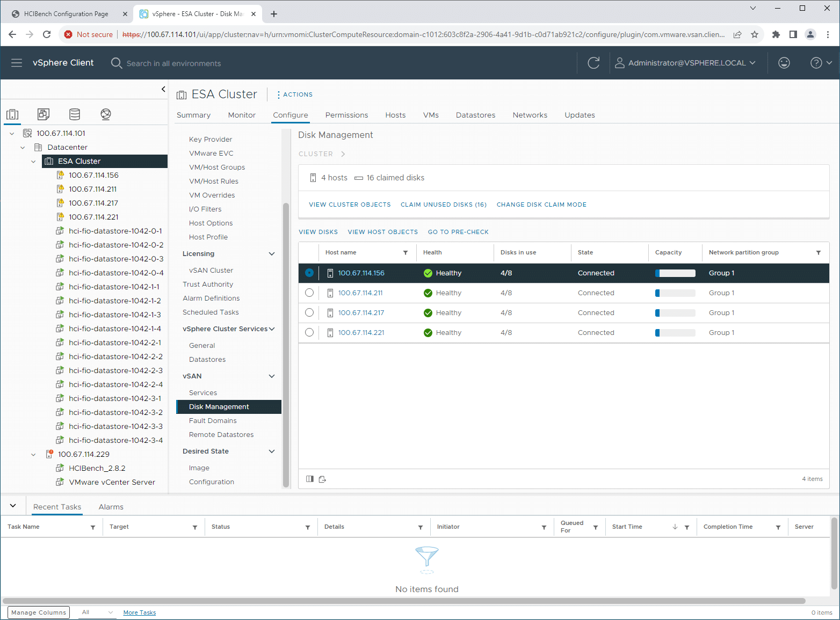Select Fault Domains in vSAN settings
The height and width of the screenshot is (620, 840).
(x=213, y=421)
